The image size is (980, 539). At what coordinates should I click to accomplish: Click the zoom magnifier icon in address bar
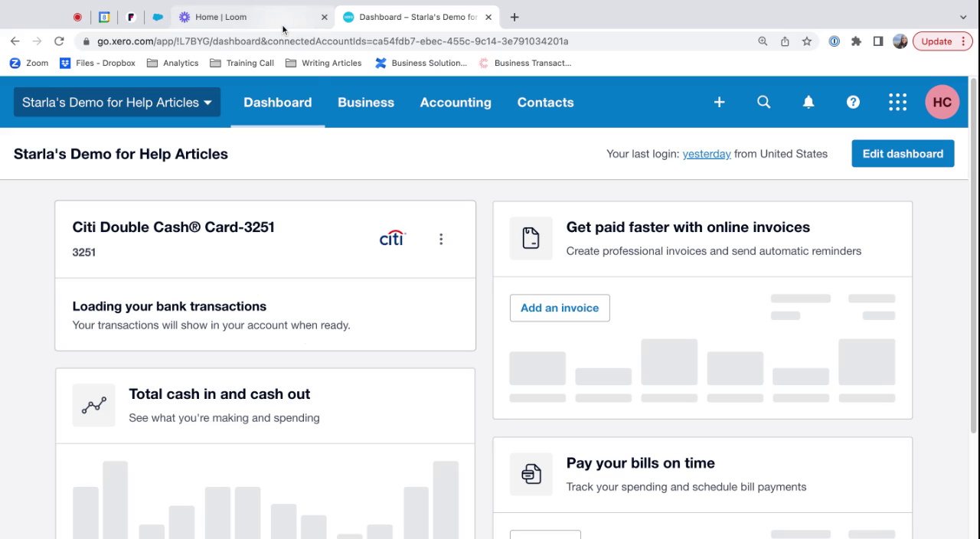763,41
